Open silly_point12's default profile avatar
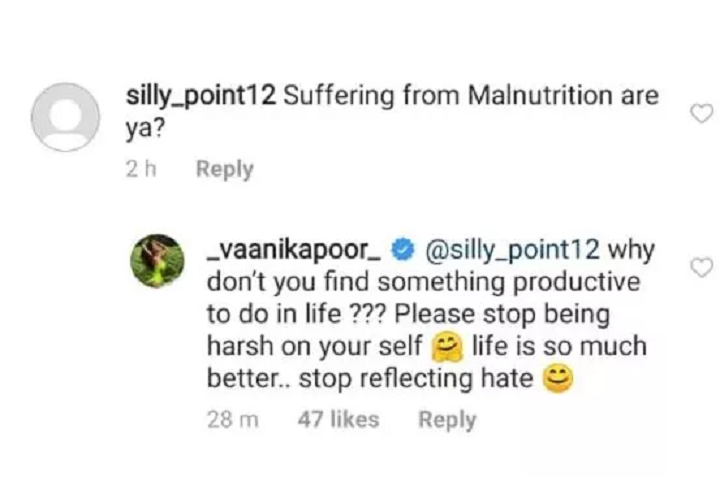 tap(65, 117)
